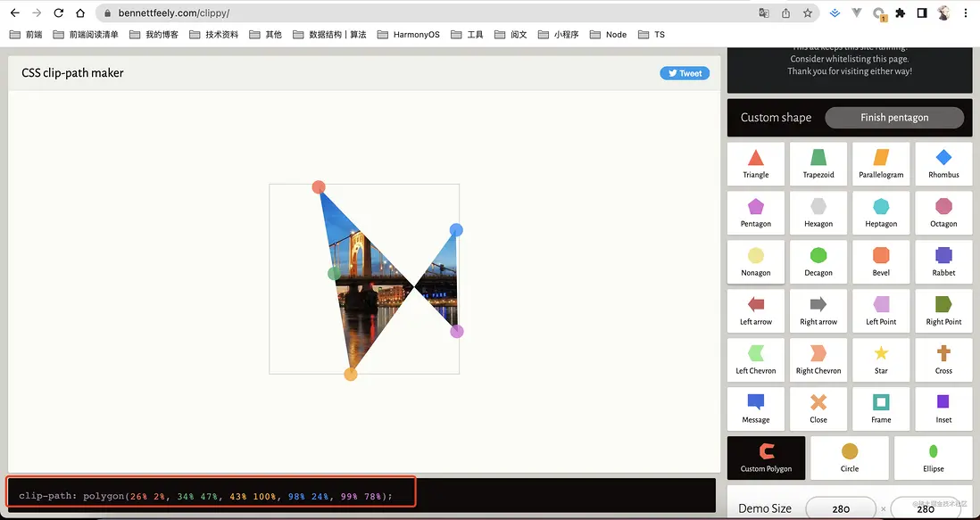Choose the Parallelogram shape
Image resolution: width=980 pixels, height=520 pixels.
881,163
